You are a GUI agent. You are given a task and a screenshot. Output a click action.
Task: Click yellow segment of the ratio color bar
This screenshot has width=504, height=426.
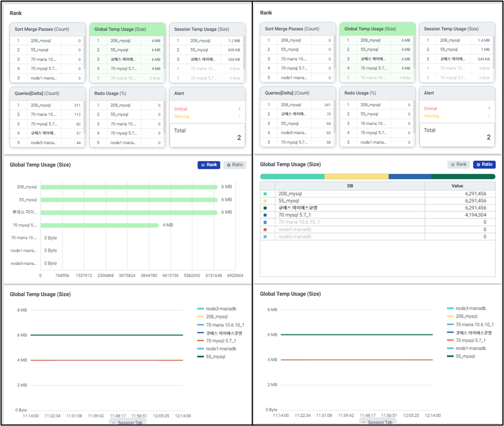tap(356, 176)
